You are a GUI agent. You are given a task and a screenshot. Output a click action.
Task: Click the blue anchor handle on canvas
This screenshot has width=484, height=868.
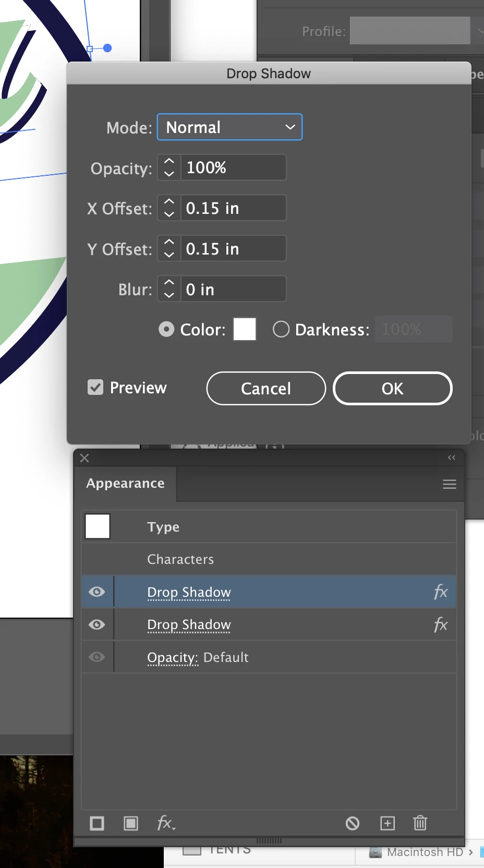(107, 48)
